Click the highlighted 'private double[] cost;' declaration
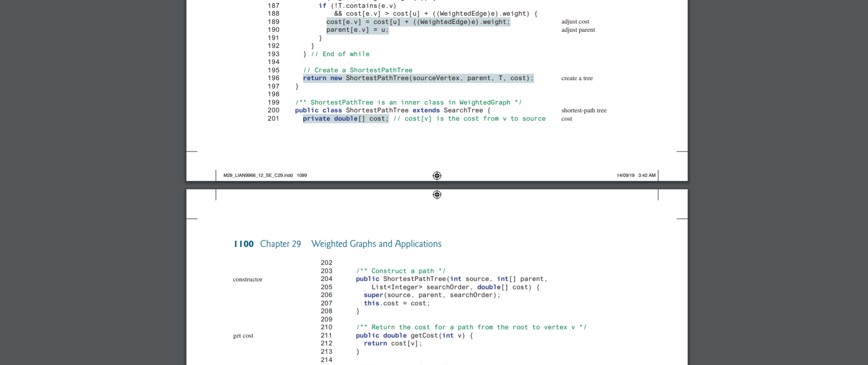 tap(346, 119)
